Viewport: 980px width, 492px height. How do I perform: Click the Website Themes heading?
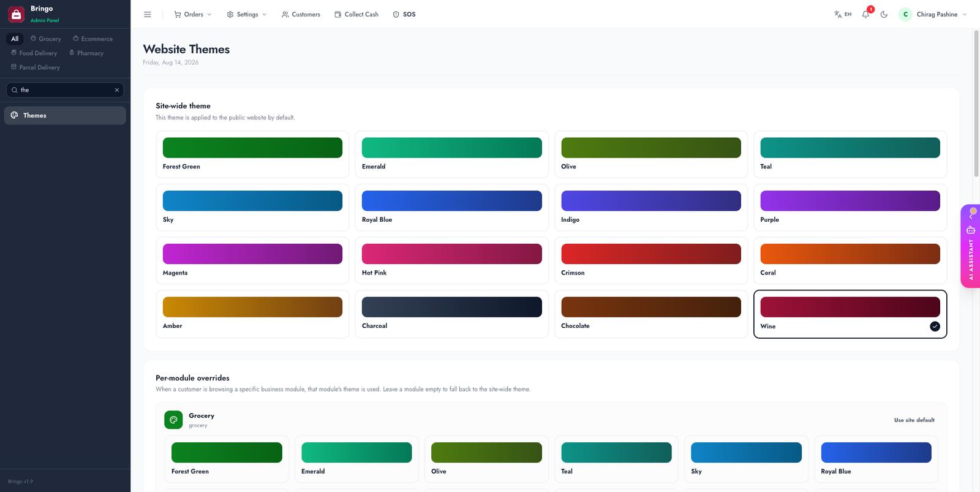186,49
